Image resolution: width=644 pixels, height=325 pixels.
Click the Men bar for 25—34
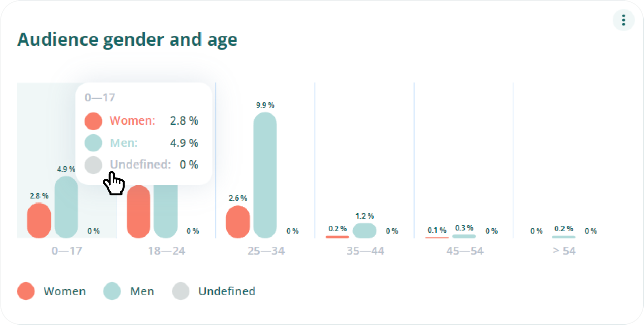point(265,175)
